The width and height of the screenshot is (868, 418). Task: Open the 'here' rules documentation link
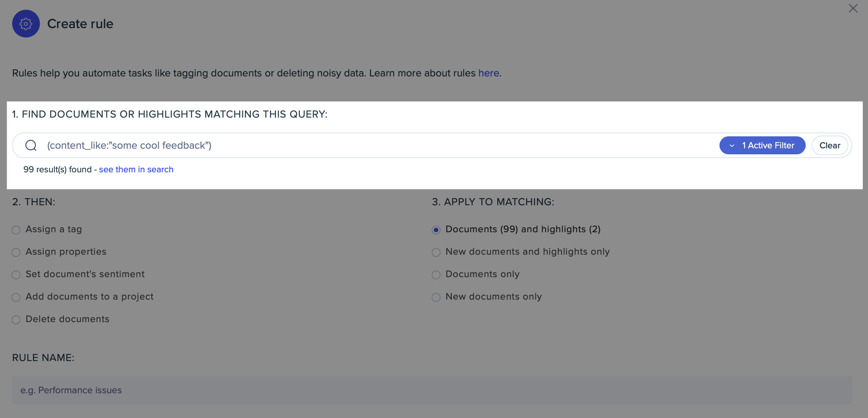(489, 73)
